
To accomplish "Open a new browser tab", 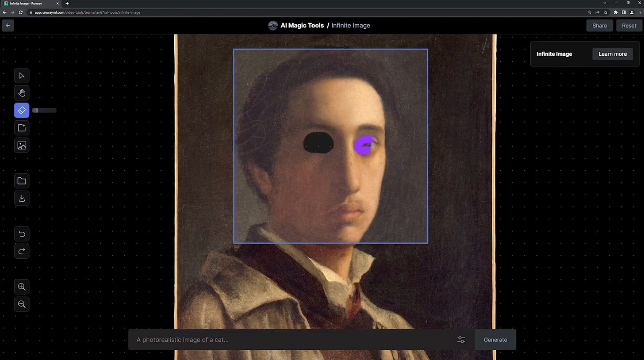I will (x=67, y=4).
